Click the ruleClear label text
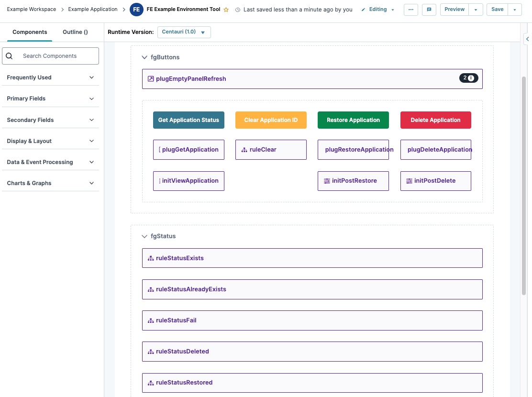Screen dimensions: 532x397 (x=263, y=150)
